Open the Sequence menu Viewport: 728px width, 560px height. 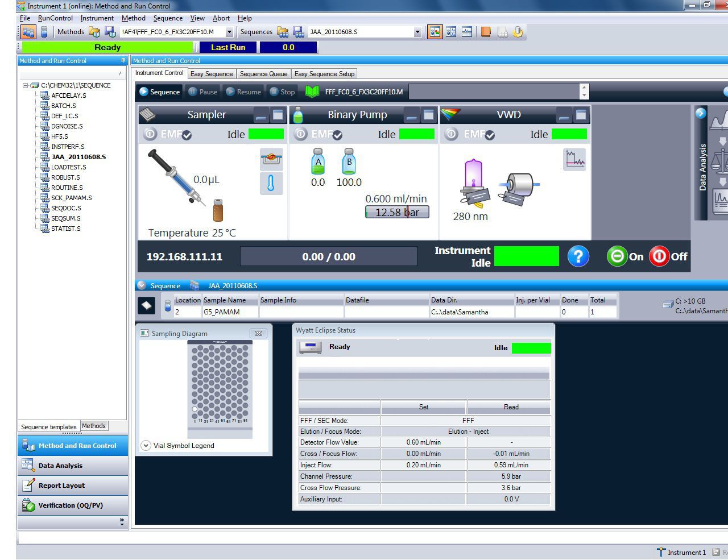(x=168, y=18)
